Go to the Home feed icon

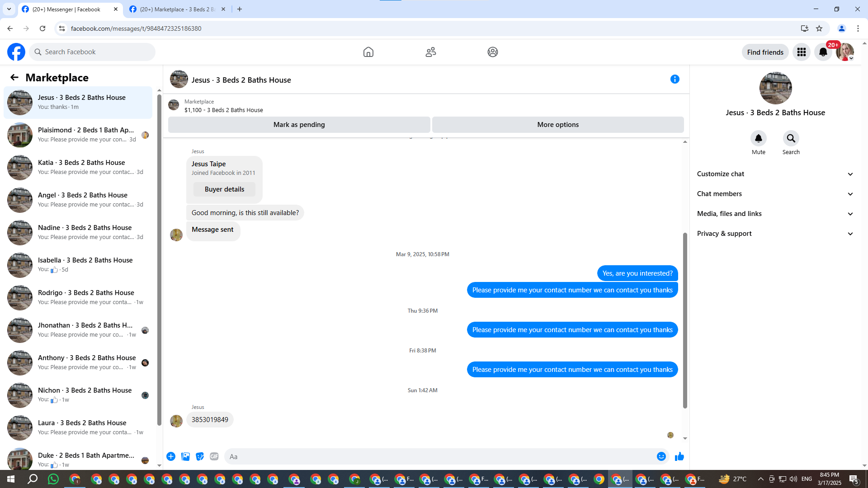tap(368, 52)
